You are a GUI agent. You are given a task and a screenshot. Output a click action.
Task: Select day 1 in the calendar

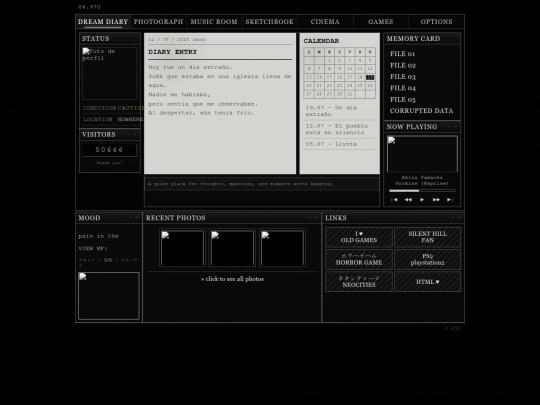(x=329, y=60)
